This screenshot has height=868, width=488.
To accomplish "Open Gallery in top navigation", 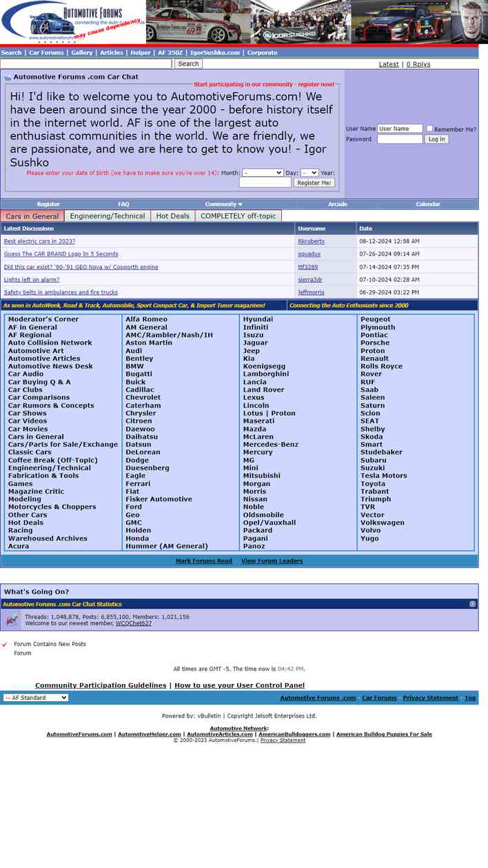I will (81, 52).
